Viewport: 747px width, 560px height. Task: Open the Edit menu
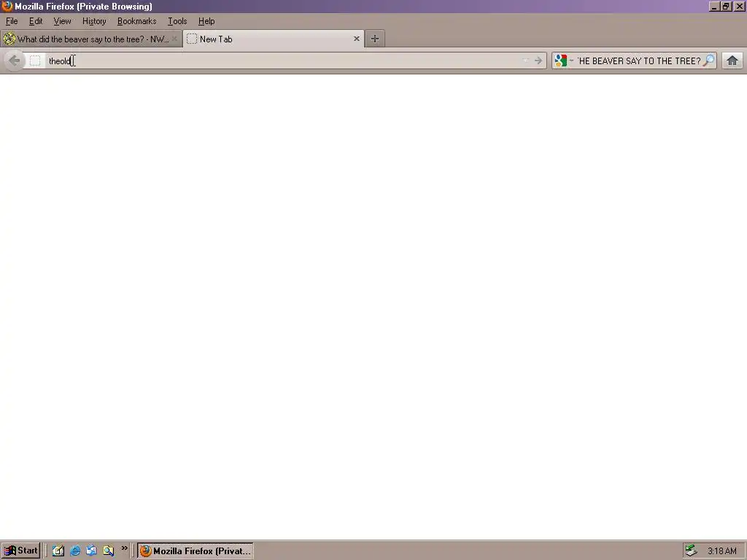[36, 21]
